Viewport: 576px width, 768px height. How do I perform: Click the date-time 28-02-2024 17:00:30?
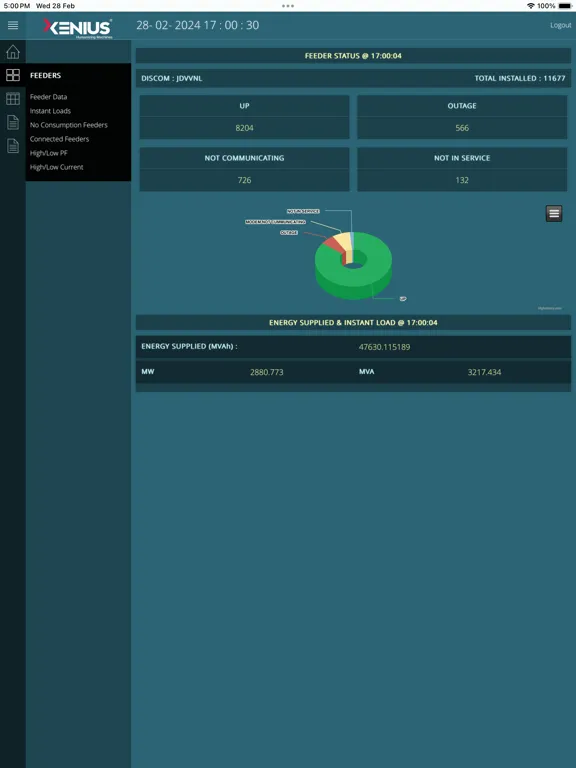coord(197,25)
